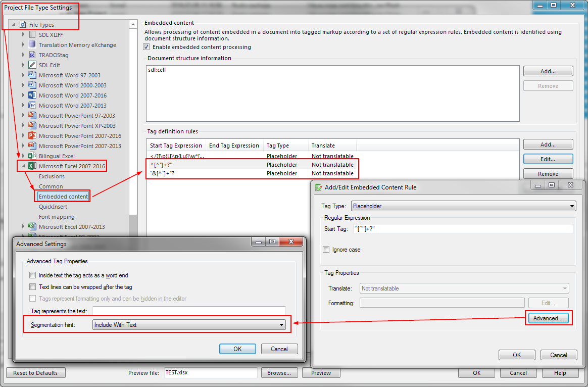Click the Reset to Defaults button
Viewport: 588px width, 387px height.
click(x=35, y=373)
